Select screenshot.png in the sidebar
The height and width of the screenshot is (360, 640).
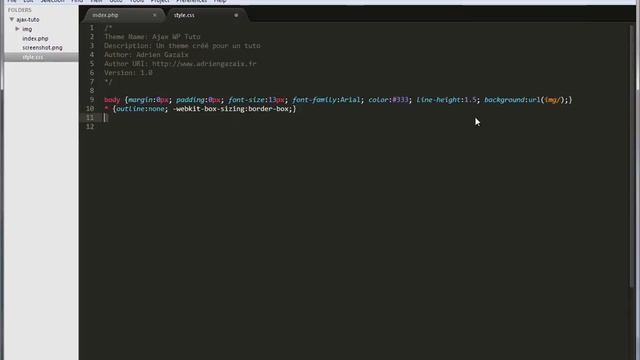coord(42,48)
